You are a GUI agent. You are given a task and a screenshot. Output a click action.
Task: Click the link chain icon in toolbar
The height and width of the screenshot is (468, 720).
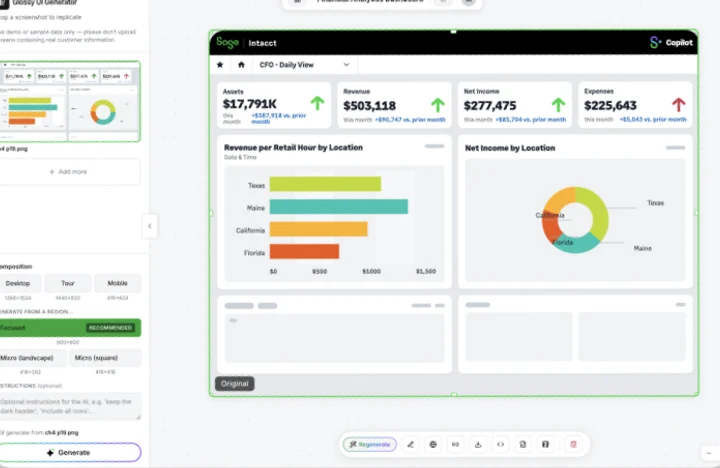[456, 444]
